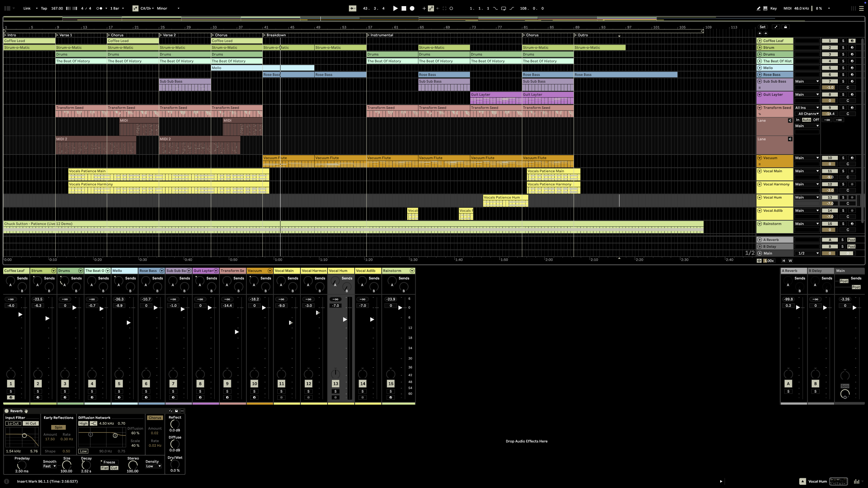
Task: Toggle the lock envelopes padlock icon
Action: click(x=785, y=27)
